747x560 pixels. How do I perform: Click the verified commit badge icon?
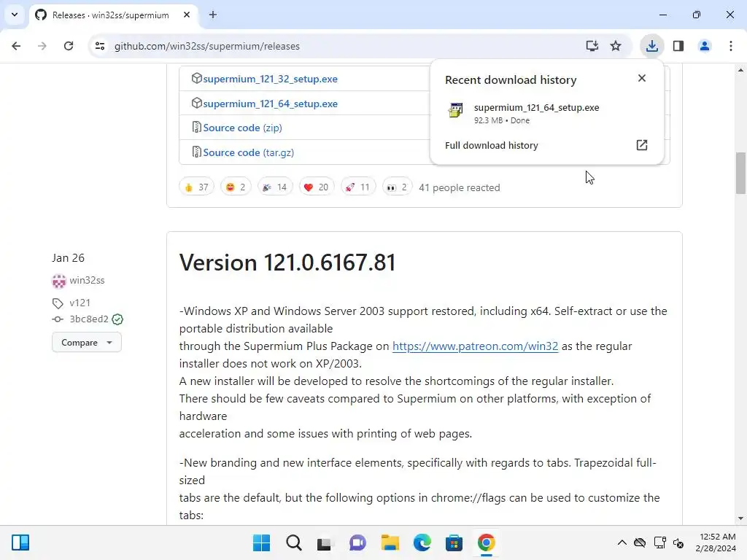click(117, 319)
